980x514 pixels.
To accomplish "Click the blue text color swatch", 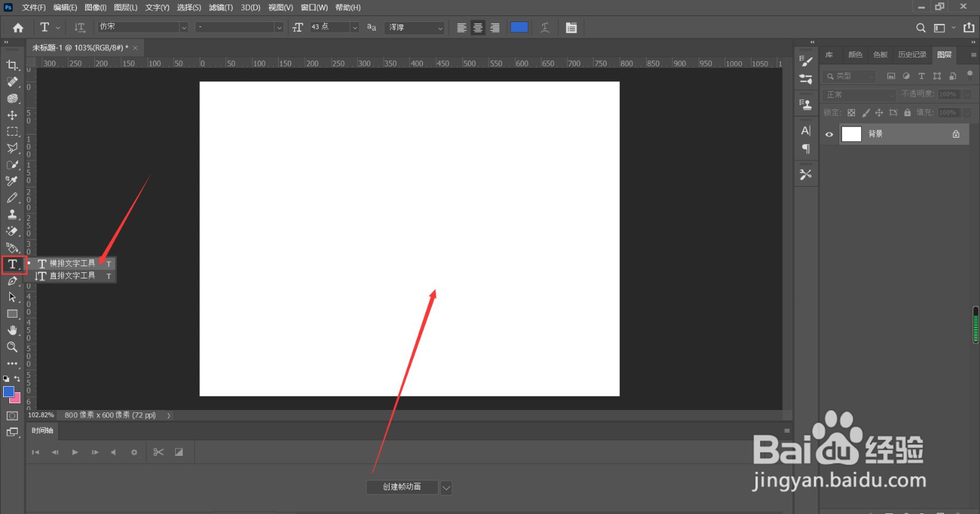I will pyautogui.click(x=519, y=27).
